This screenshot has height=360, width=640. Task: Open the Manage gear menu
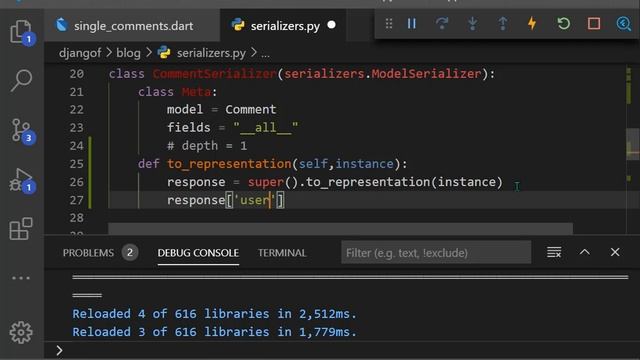(x=21, y=332)
